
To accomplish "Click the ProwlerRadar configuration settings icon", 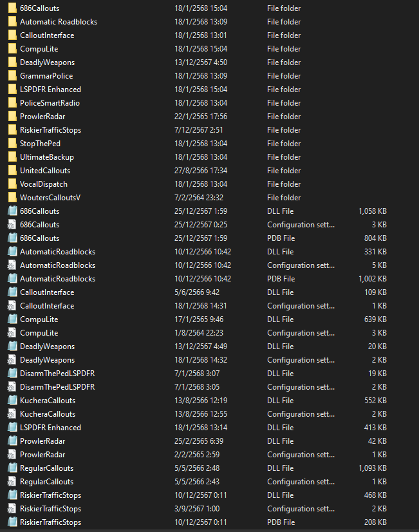I will (x=12, y=455).
